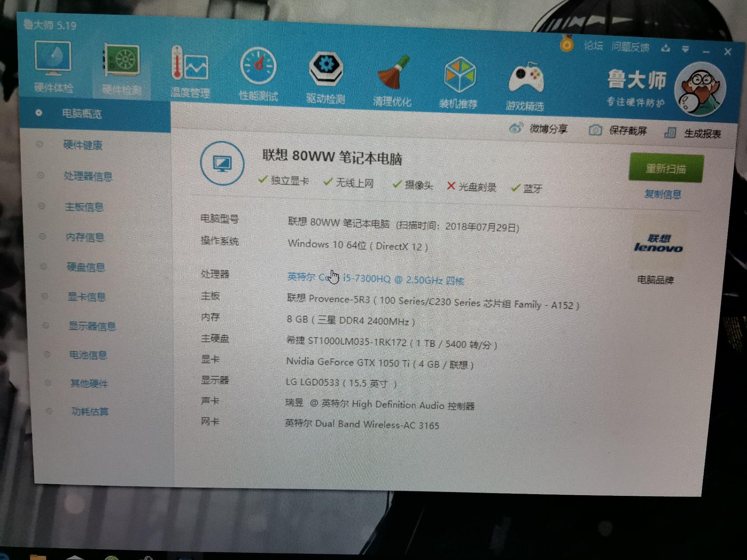The height and width of the screenshot is (560, 747).
Task: Click Windows 10 64位 operating system text
Action: tap(358, 245)
